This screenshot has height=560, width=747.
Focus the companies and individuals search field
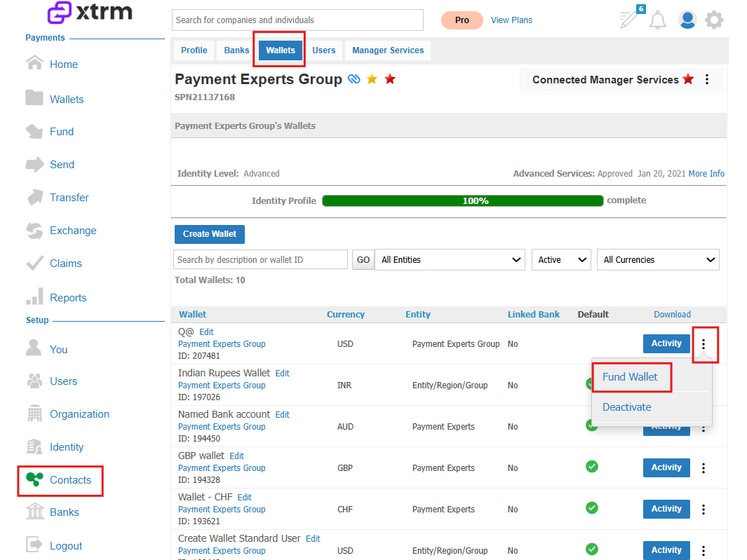tap(298, 20)
